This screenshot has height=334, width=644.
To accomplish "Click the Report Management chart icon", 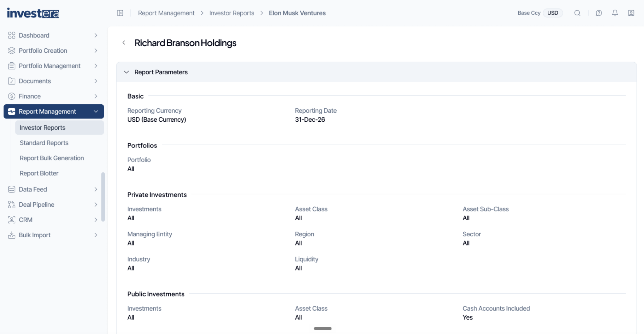I will pyautogui.click(x=12, y=112).
